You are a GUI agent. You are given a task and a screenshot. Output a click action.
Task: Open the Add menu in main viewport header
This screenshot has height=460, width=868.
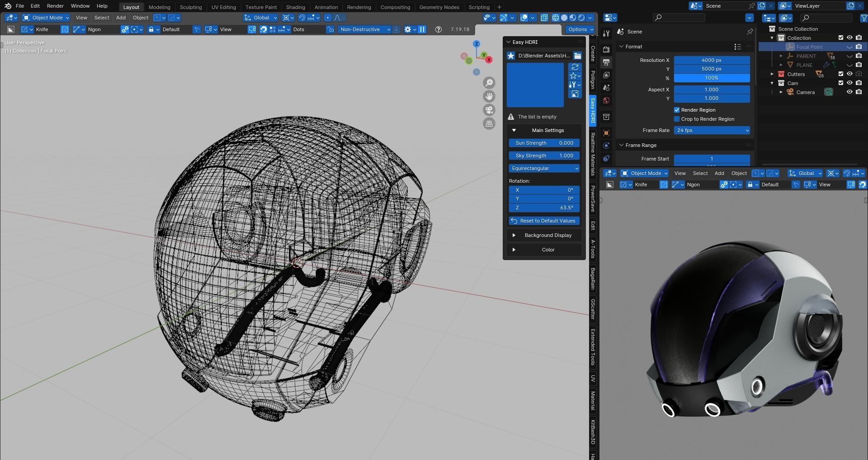click(121, 18)
